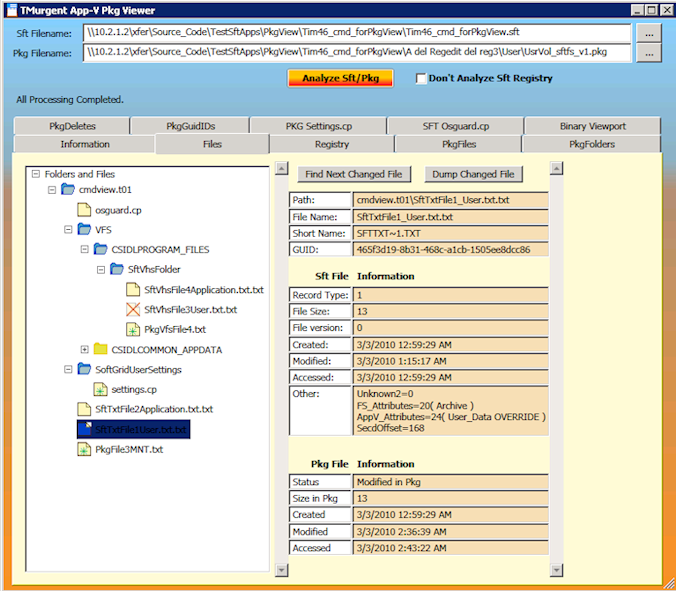Select the SftVhsFile4Application.txt.txt file icon
This screenshot has height=591, width=676.
pyautogui.click(x=133, y=289)
